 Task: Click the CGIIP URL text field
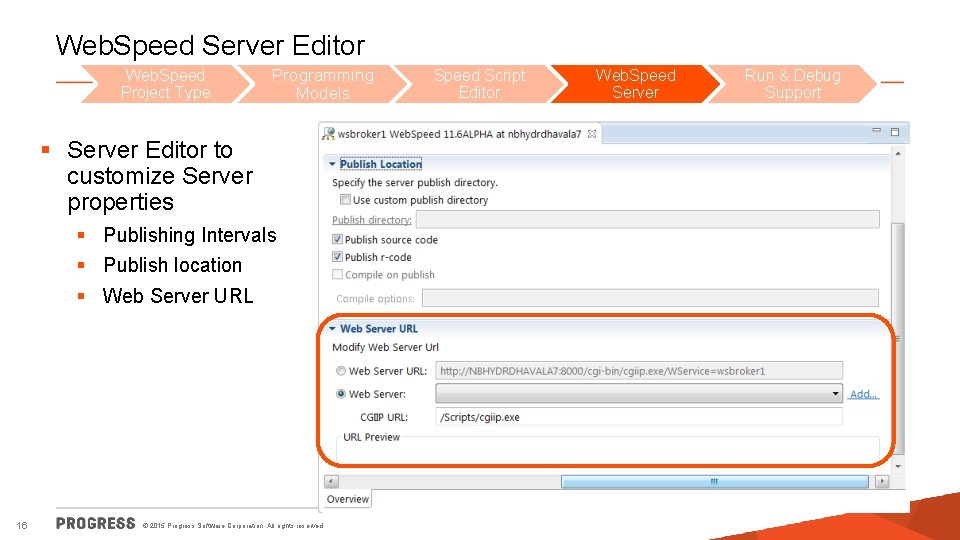(639, 417)
